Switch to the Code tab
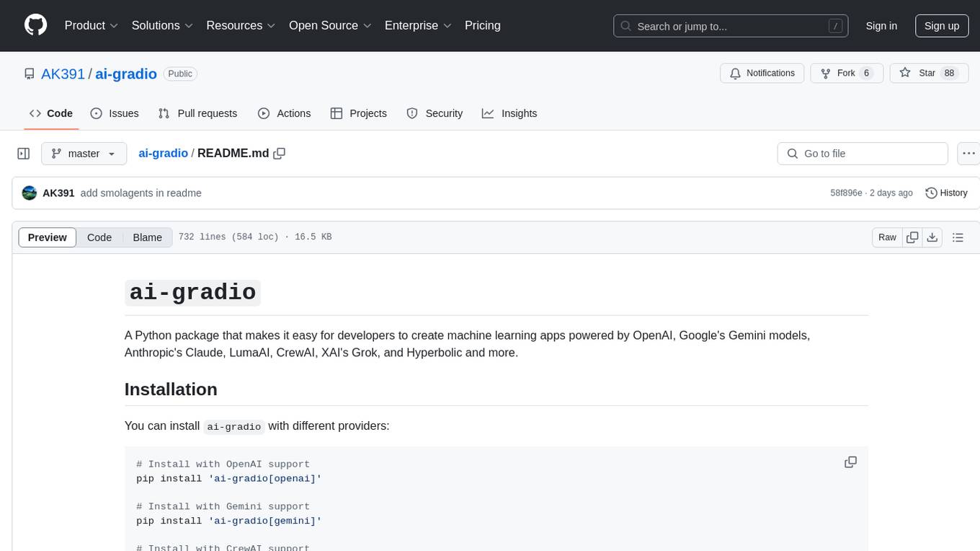The width and height of the screenshot is (980, 551). tap(50, 113)
